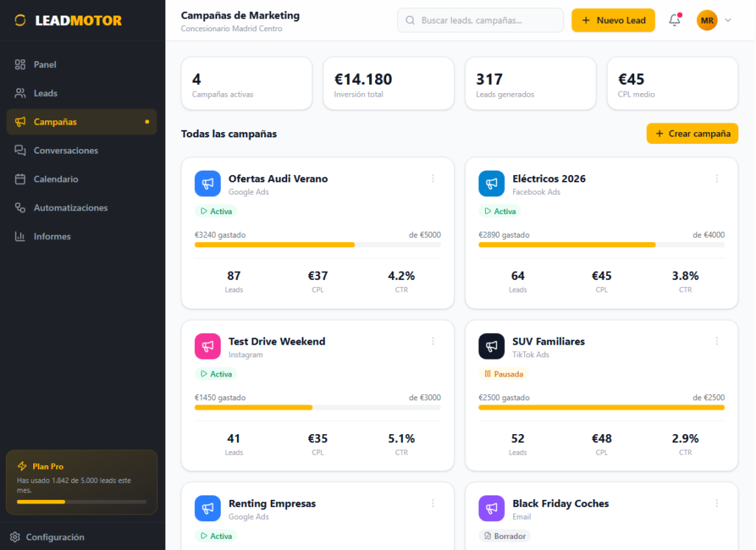Open Conversaciones in the sidebar
Image resolution: width=756 pixels, height=550 pixels.
(81, 151)
